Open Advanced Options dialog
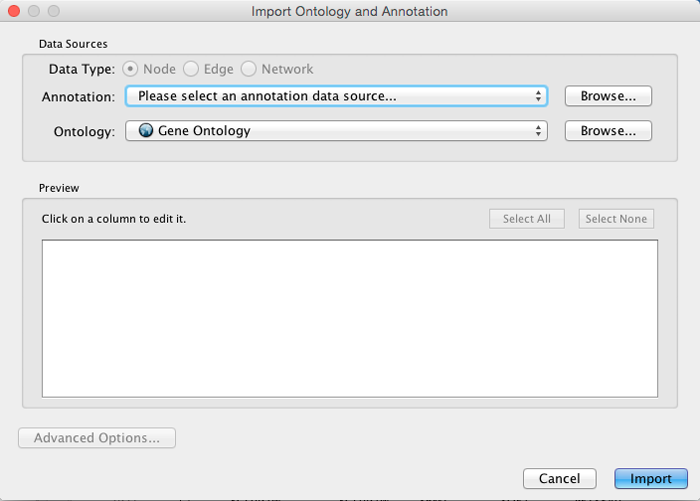Screen dimensions: 700x501 click(97, 438)
